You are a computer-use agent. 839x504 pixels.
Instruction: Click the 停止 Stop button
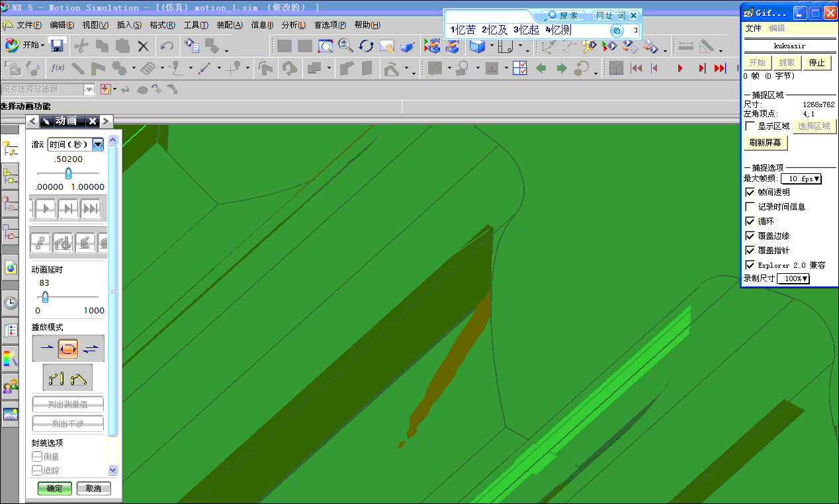[x=817, y=63]
